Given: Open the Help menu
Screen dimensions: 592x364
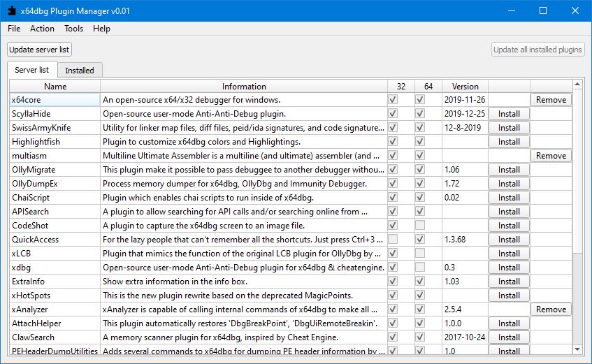Looking at the screenshot, I should (x=101, y=29).
